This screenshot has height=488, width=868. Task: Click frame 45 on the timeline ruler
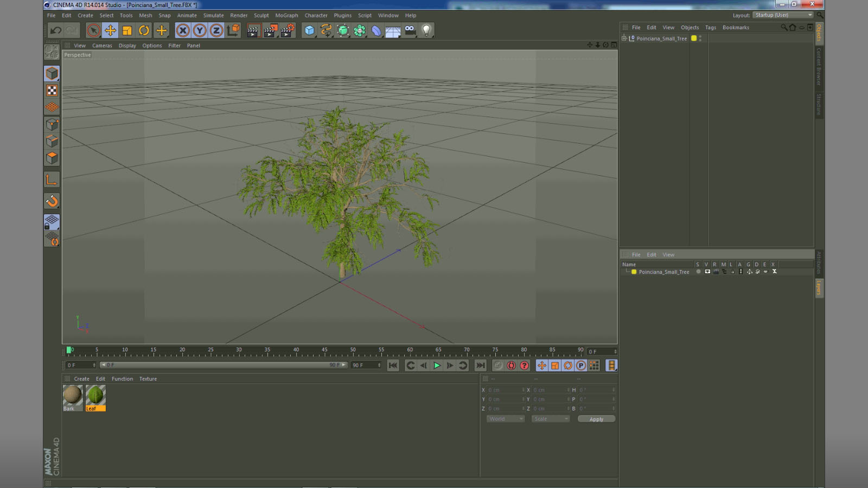pos(324,351)
